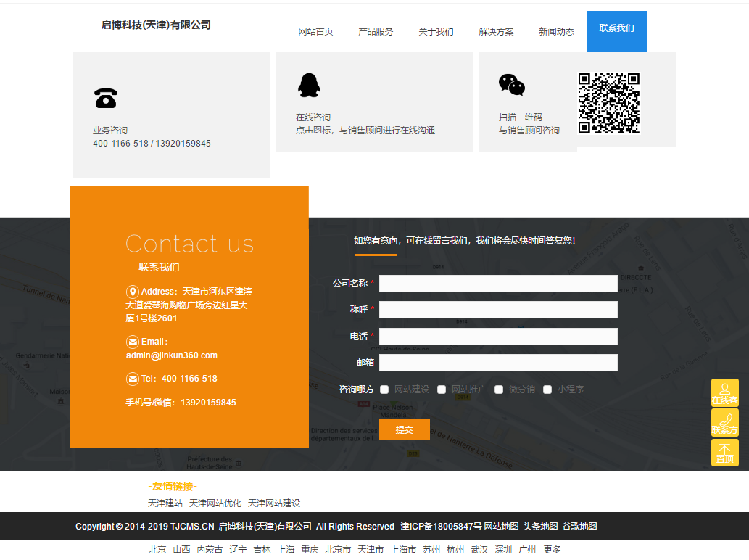Click the address location pin icon
Screen dimensions: 749x560
coord(133,292)
